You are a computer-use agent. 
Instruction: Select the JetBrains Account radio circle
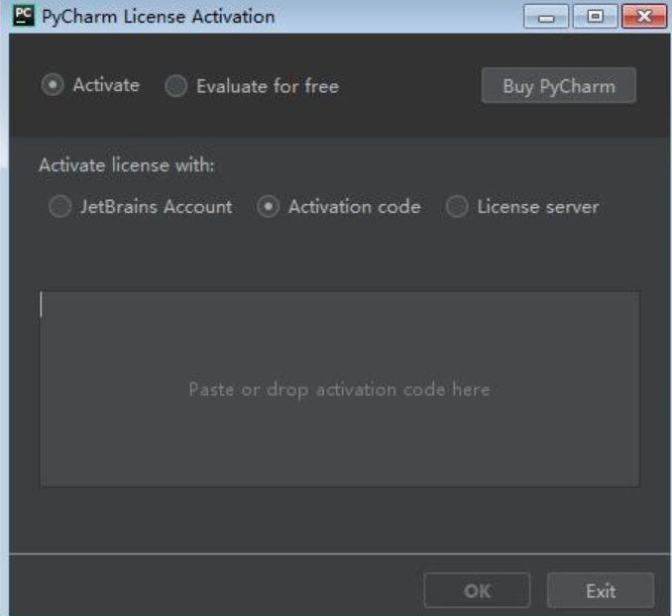[x=60, y=207]
